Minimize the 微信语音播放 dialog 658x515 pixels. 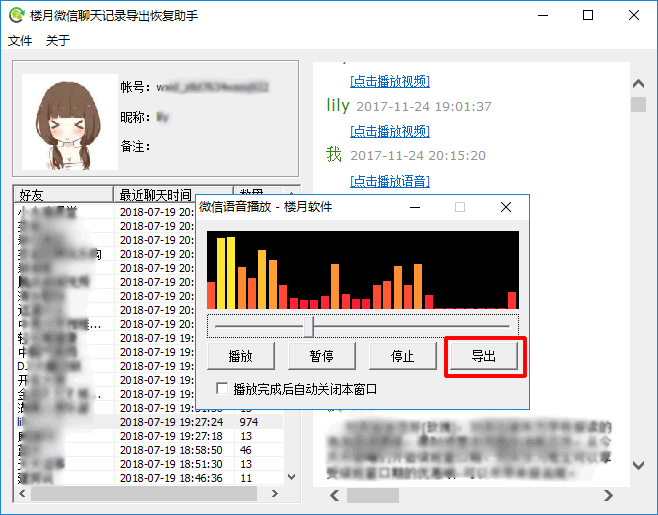coord(415,207)
